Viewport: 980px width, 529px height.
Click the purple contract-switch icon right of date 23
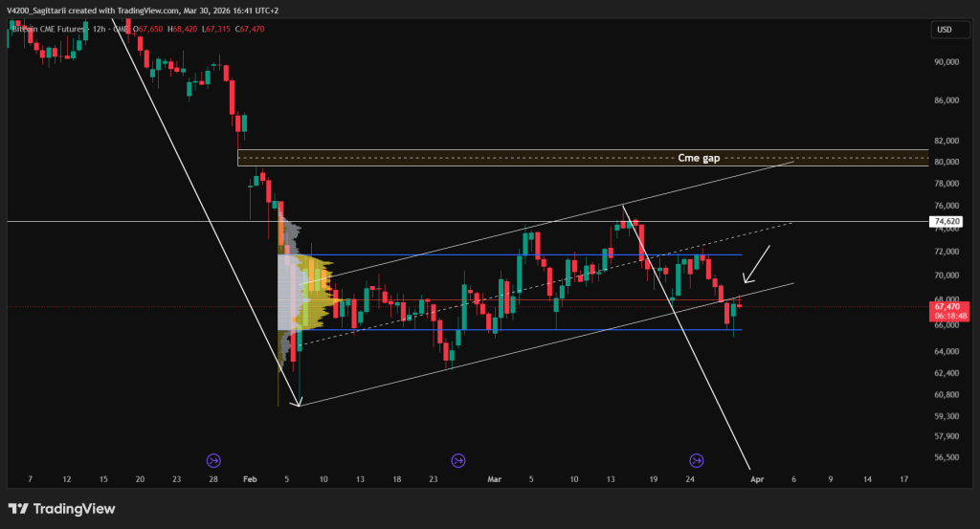457,460
